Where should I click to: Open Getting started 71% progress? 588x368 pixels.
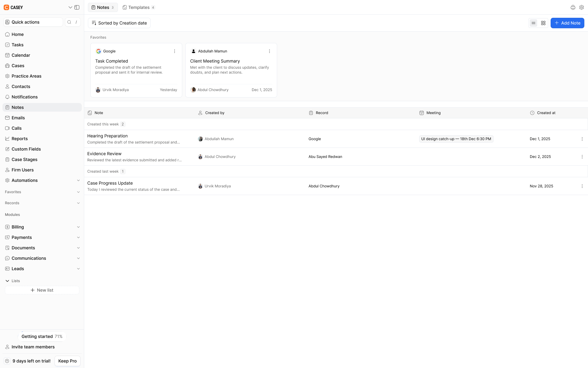(42, 336)
